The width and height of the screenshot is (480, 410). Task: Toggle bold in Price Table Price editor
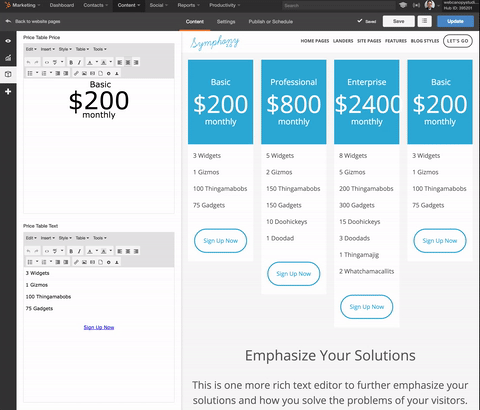pos(71,62)
